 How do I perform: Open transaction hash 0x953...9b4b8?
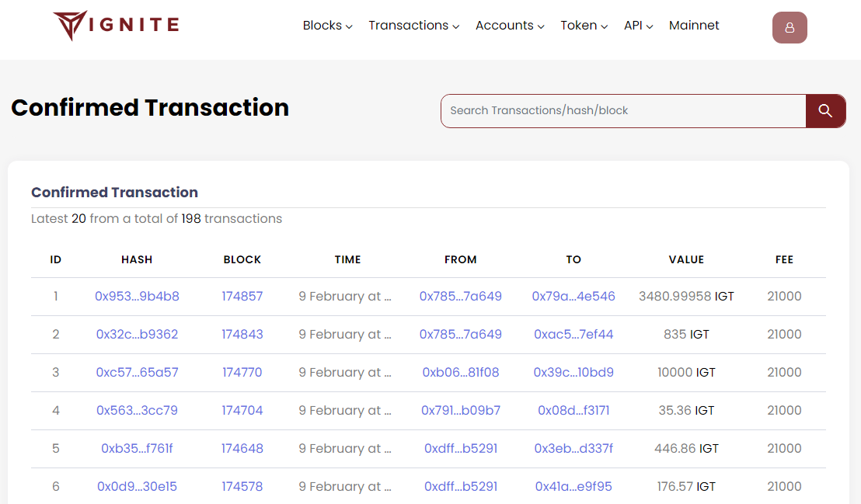click(137, 297)
